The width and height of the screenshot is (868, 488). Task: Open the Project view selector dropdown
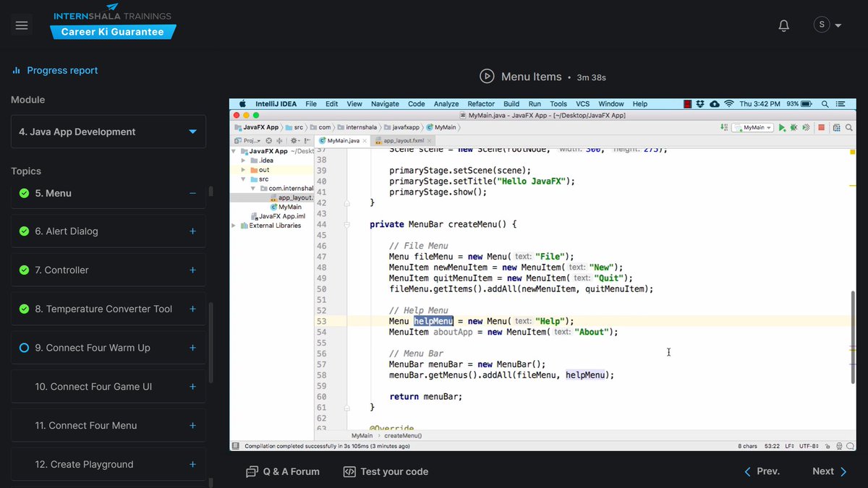coord(246,141)
